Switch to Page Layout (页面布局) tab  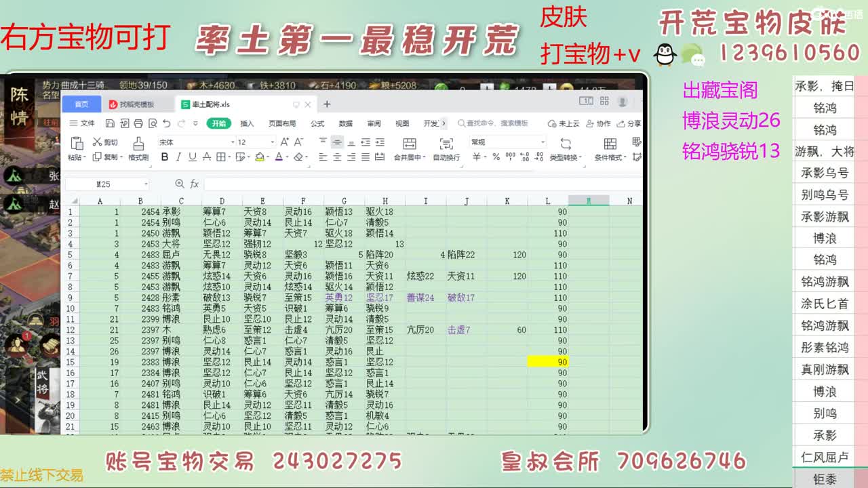point(282,123)
